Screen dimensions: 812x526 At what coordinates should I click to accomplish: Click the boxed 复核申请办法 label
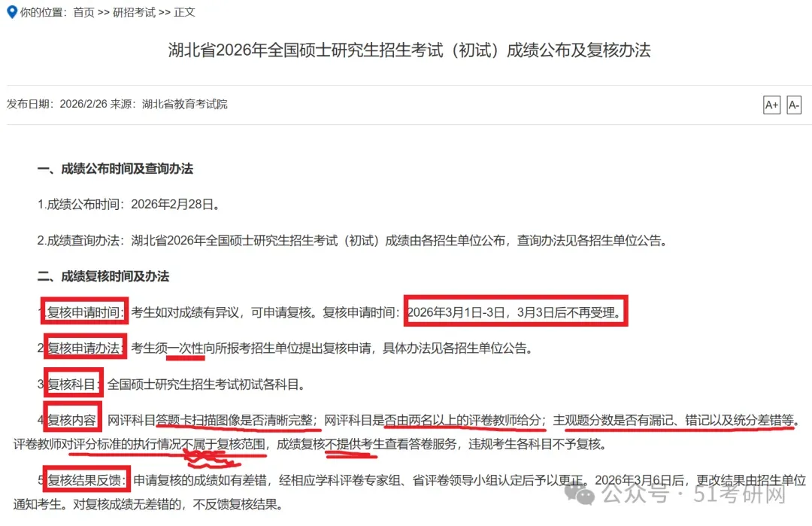86,347
